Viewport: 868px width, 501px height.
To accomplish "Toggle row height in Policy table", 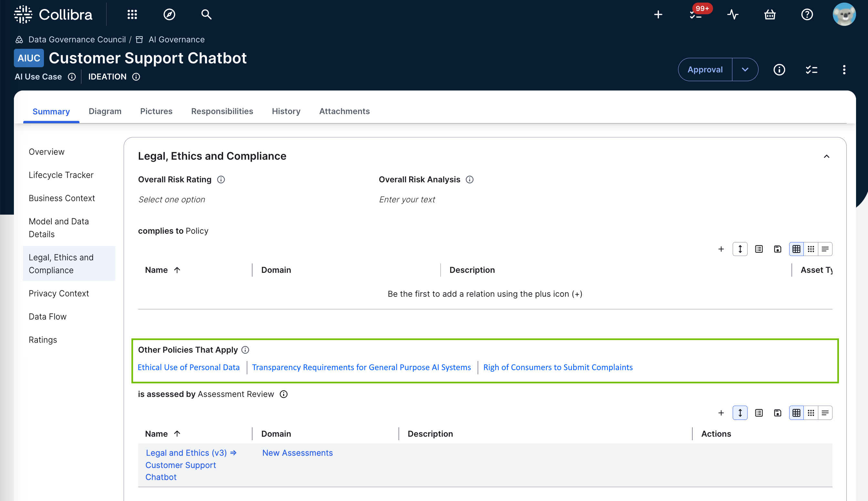I will (740, 249).
